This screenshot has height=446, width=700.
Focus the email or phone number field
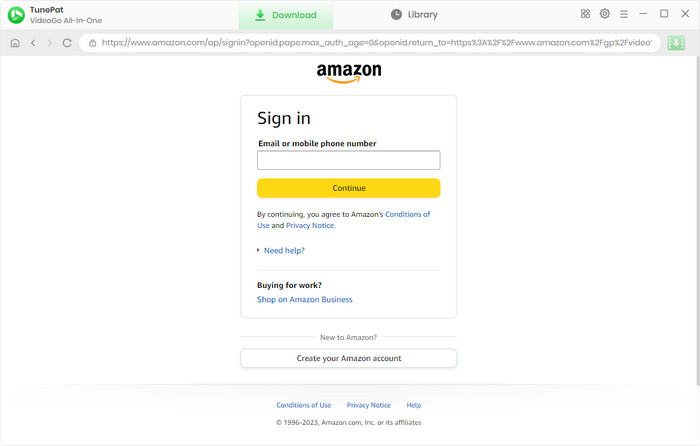tap(349, 160)
